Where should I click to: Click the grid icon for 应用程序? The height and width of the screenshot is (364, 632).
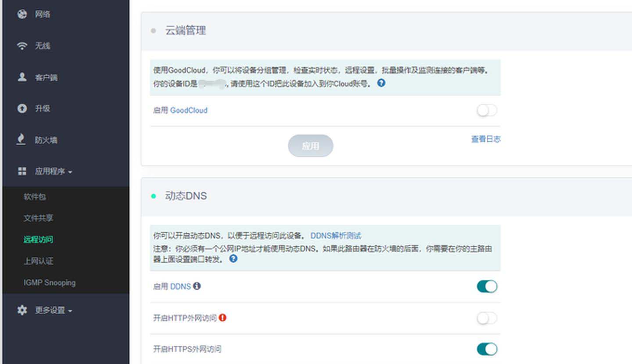pos(22,171)
